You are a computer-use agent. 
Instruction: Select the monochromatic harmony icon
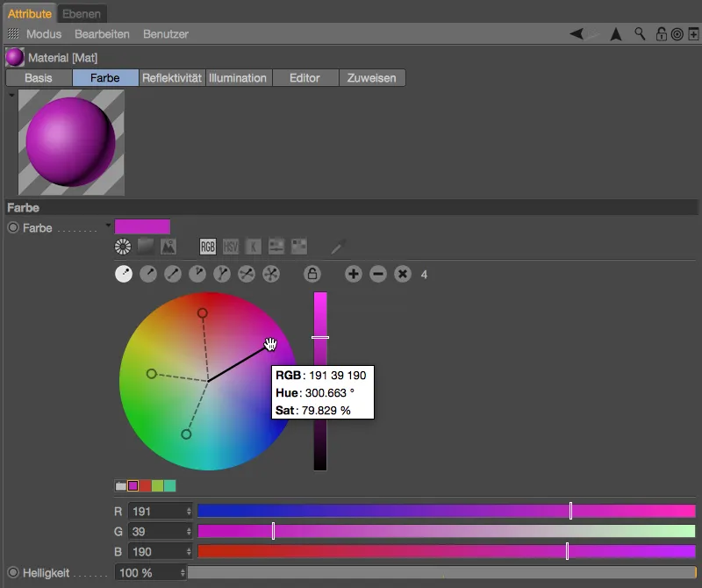click(x=124, y=274)
